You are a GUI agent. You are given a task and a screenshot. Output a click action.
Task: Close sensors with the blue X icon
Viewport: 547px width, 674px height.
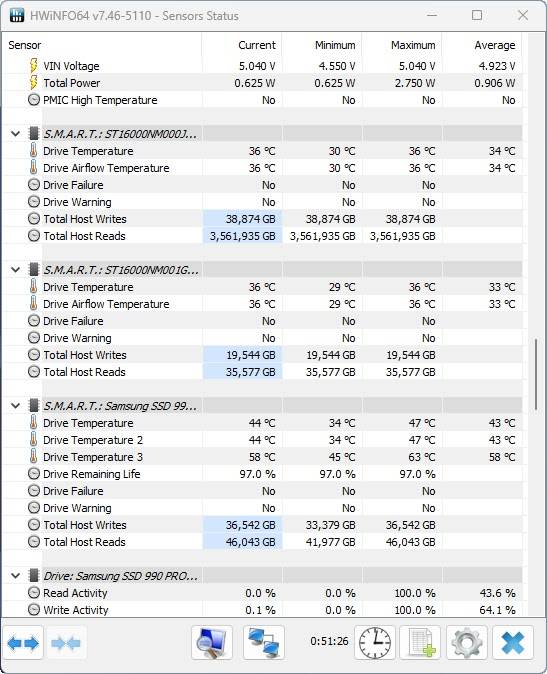[513, 643]
